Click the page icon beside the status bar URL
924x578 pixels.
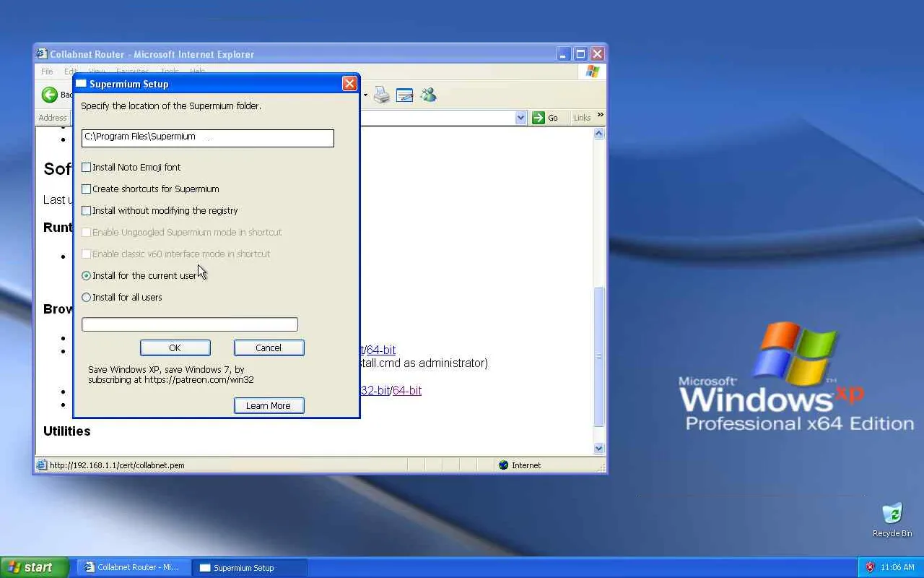pos(42,465)
